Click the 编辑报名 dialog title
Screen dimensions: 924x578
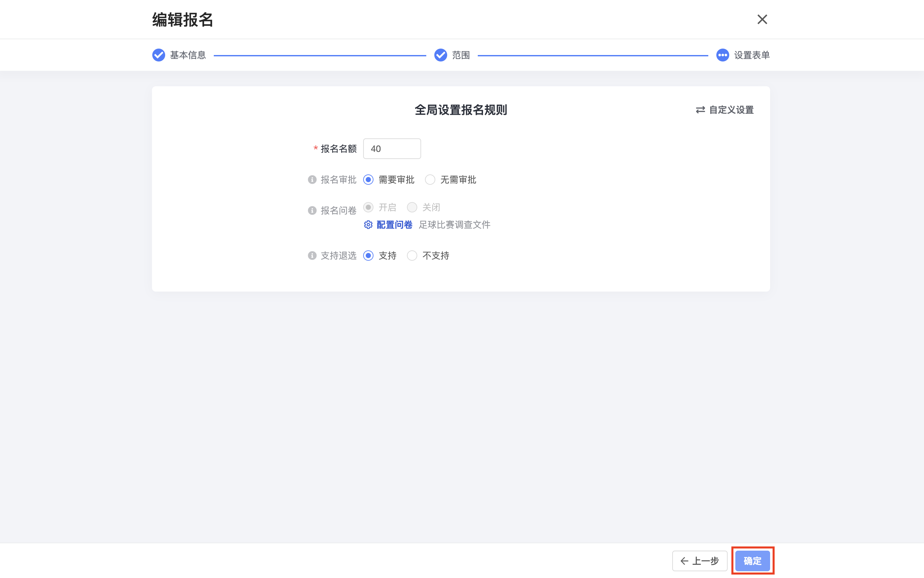[x=183, y=20]
